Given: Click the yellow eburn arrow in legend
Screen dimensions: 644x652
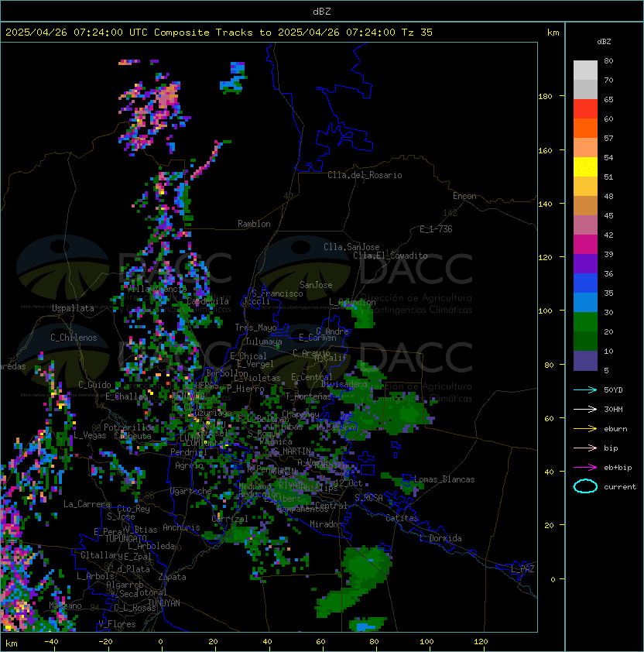Looking at the screenshot, I should coord(585,429).
